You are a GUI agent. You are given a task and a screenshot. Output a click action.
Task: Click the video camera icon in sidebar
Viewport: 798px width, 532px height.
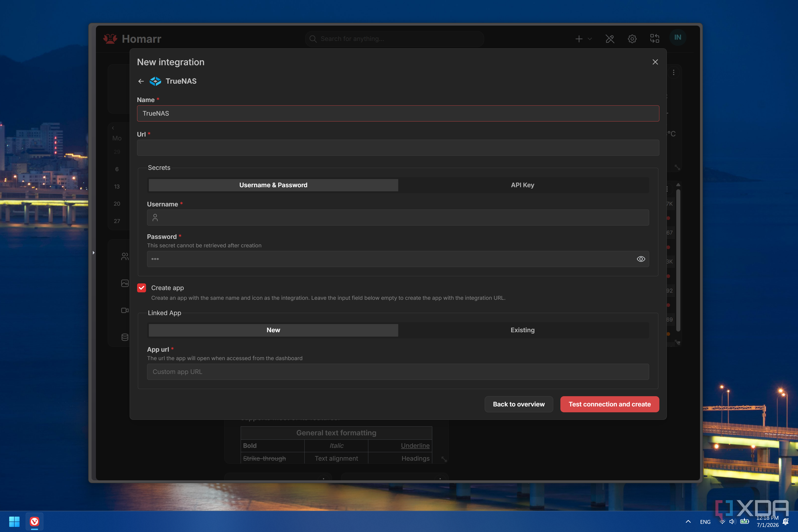coord(125,310)
